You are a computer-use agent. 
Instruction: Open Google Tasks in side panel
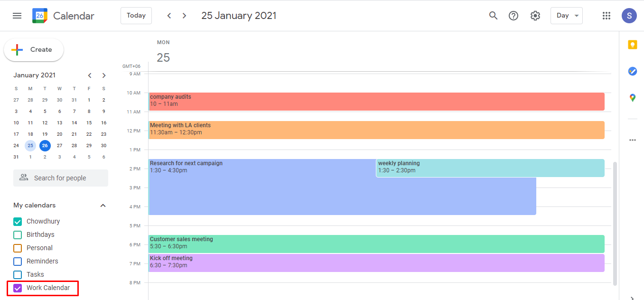pos(632,71)
